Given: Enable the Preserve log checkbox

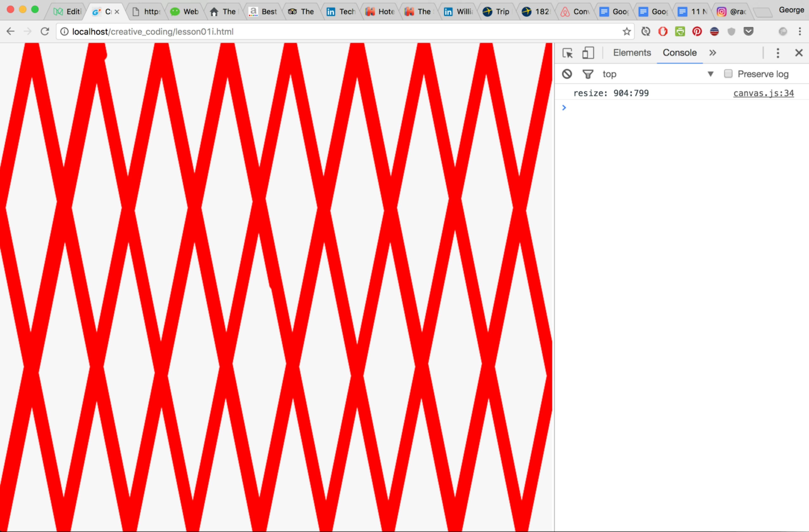Looking at the screenshot, I should pos(728,74).
